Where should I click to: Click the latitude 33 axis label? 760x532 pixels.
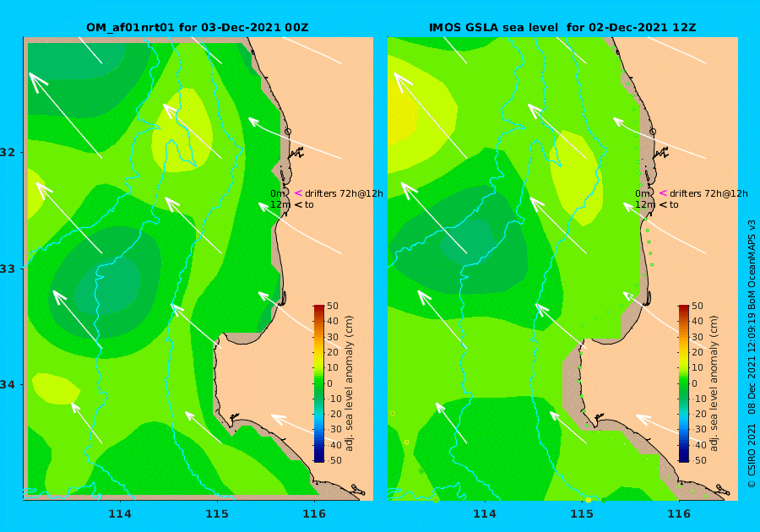tap(8, 269)
